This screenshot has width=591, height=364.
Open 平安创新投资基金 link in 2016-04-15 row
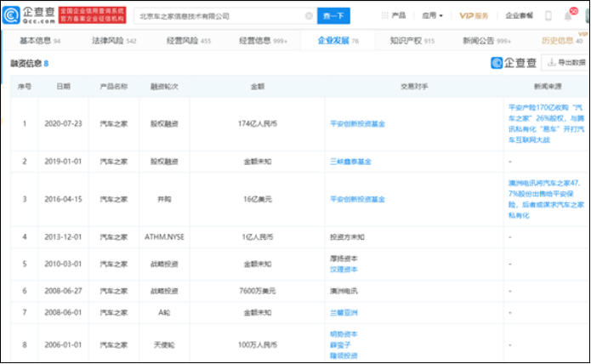tap(357, 199)
